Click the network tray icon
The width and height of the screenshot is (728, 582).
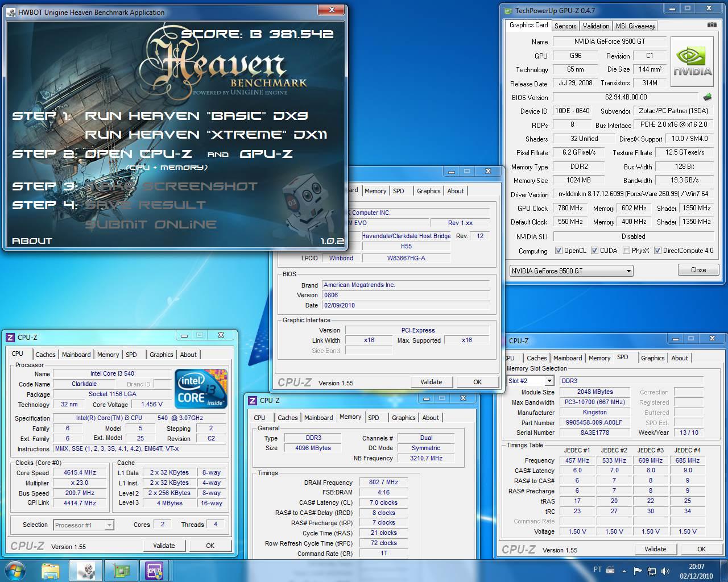pos(651,571)
